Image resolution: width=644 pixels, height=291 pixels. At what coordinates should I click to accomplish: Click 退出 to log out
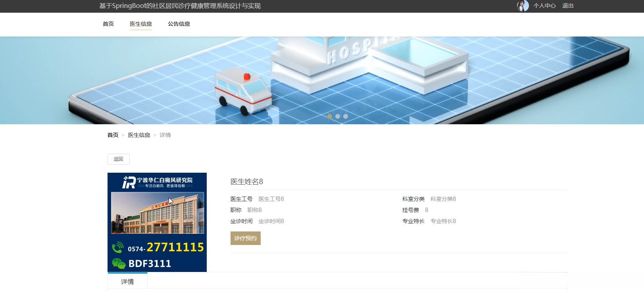[x=568, y=6]
